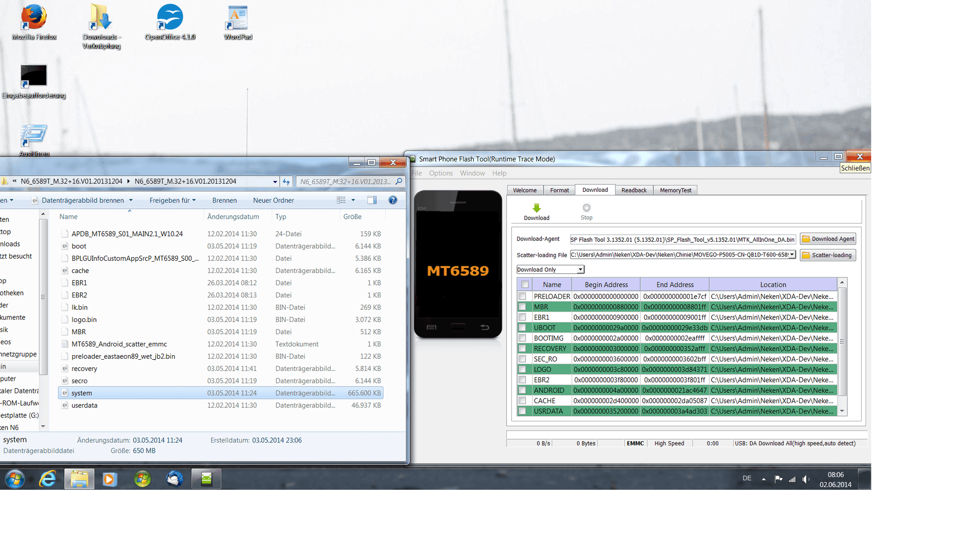This screenshot has height=551, width=980.
Task: Check the BOOTIMG partition checkbox
Action: (x=522, y=338)
